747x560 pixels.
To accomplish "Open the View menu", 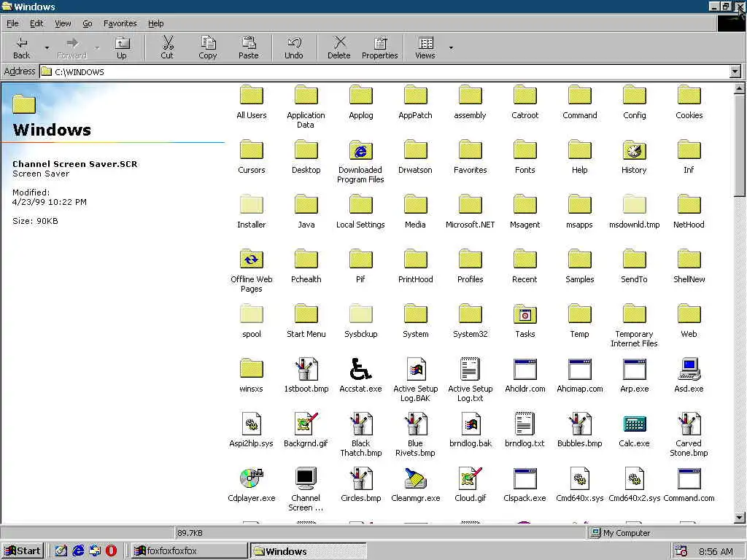I will point(63,23).
